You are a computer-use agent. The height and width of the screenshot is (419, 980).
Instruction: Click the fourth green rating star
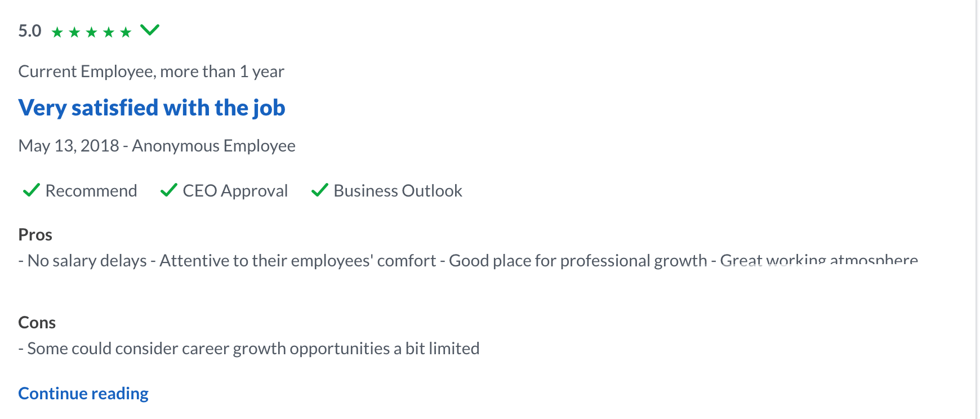tap(109, 32)
